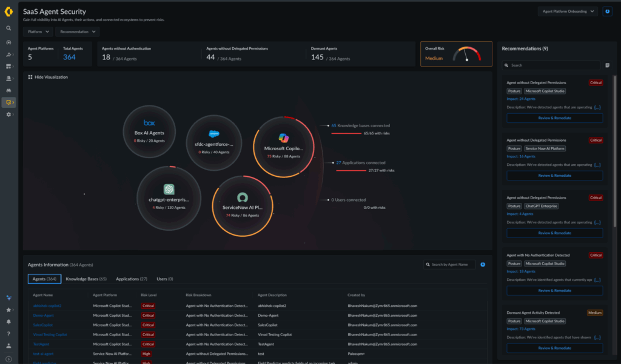This screenshot has width=621, height=364.
Task: Expand Agent Platform Onboarding dropdown
Action: (568, 12)
